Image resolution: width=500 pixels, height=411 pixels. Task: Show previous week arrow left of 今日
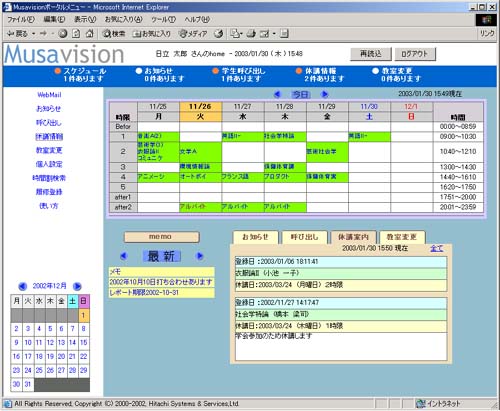click(277, 94)
